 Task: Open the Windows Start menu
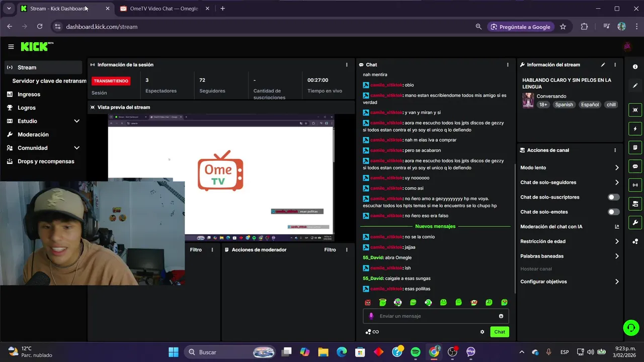click(x=173, y=352)
